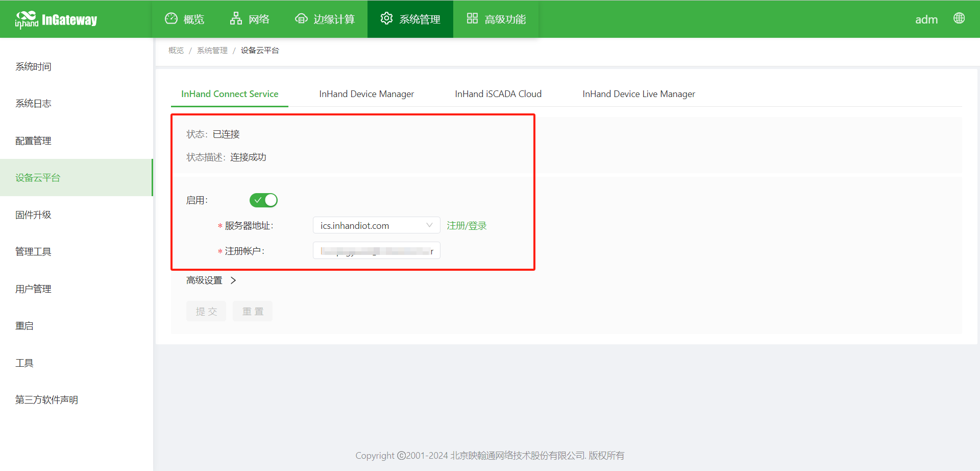Select 管理工具 in the sidebar
The height and width of the screenshot is (471, 980).
[77, 251]
